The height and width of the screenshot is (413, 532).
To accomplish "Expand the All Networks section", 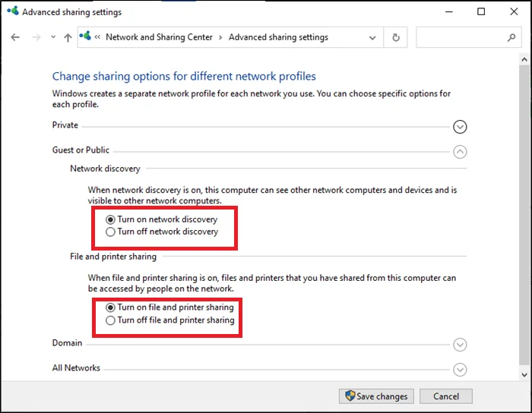I will click(460, 369).
